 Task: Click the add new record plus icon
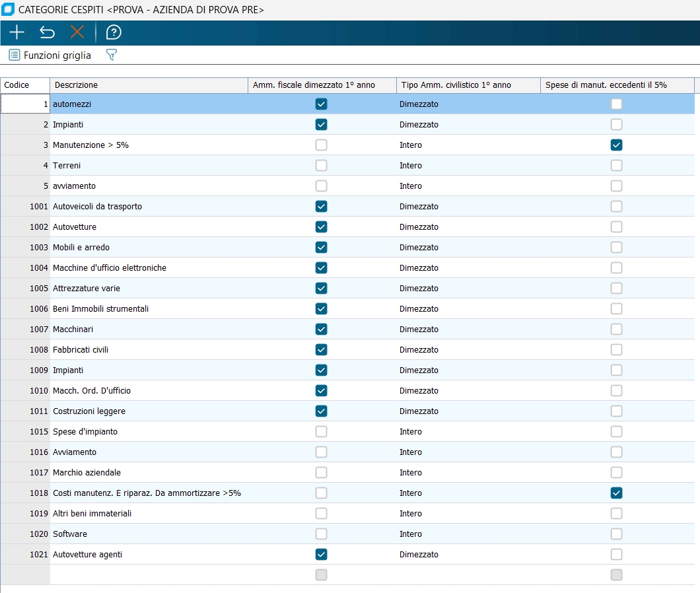[x=17, y=32]
